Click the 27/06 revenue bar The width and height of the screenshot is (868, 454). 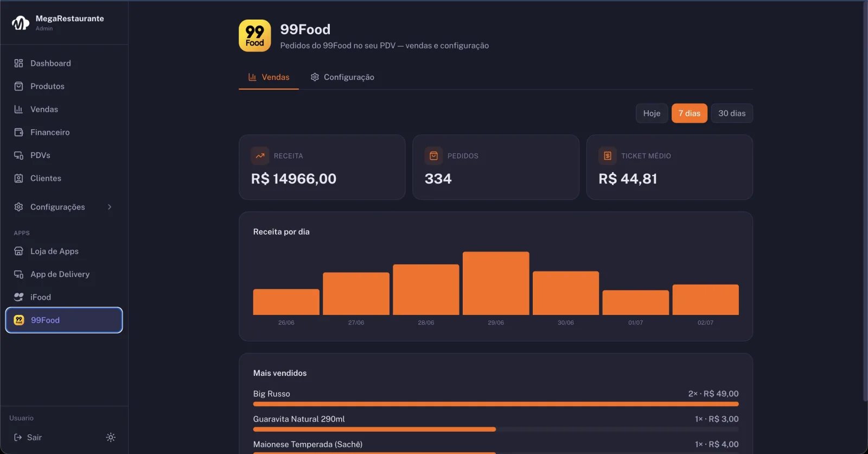tap(356, 294)
